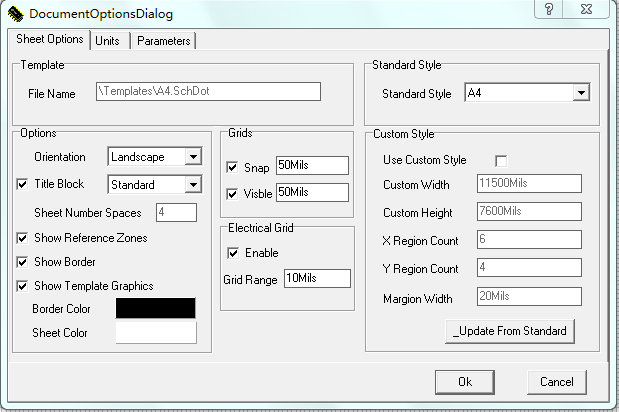Uncheck the Show Border option
619x412 pixels.
click(23, 262)
